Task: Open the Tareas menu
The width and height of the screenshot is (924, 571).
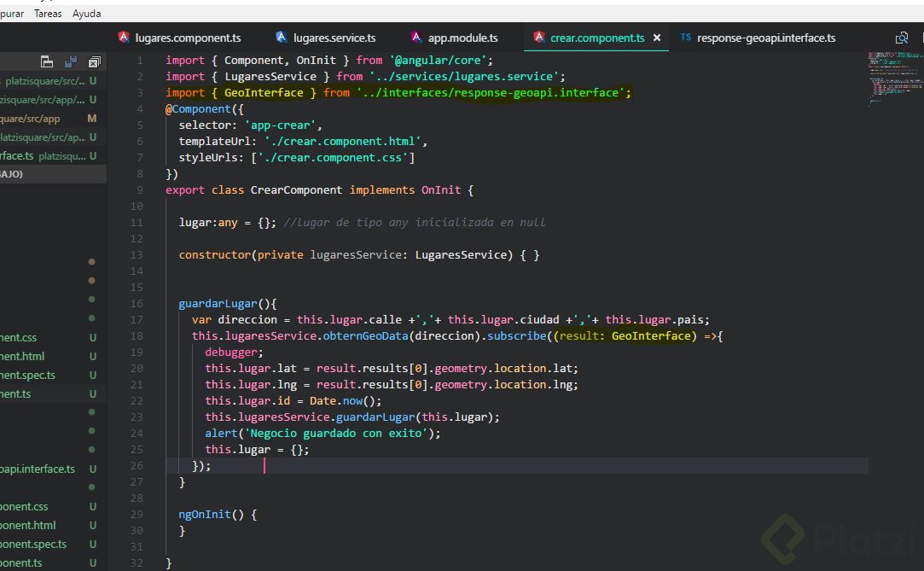Action: point(48,13)
